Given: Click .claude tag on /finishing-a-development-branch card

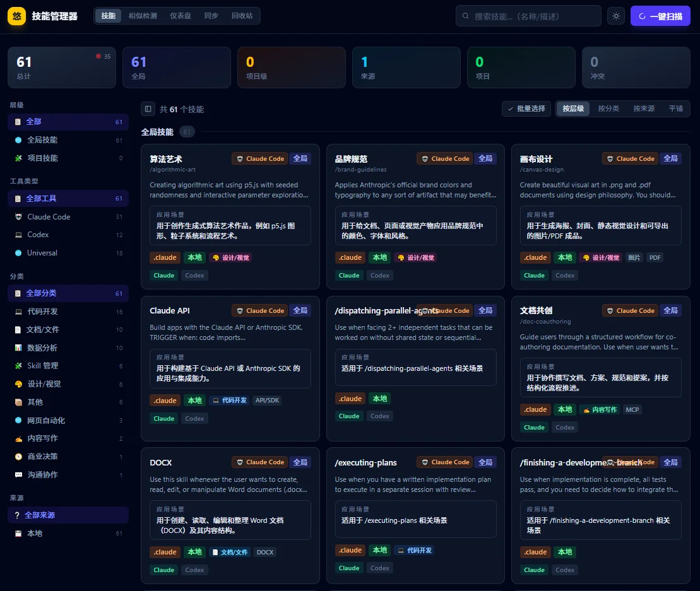Looking at the screenshot, I should click(535, 552).
